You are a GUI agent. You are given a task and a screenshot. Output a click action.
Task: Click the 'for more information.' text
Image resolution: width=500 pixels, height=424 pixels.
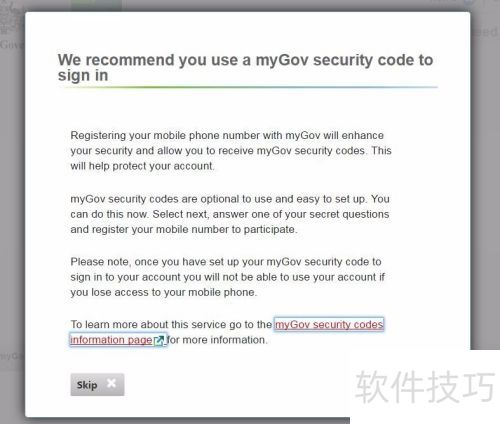[x=217, y=340]
